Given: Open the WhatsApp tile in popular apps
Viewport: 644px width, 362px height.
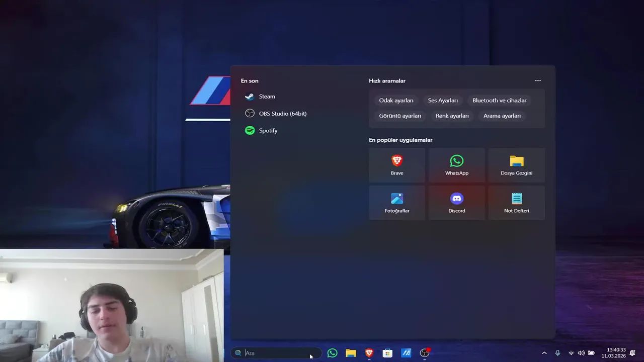Looking at the screenshot, I should (x=457, y=165).
